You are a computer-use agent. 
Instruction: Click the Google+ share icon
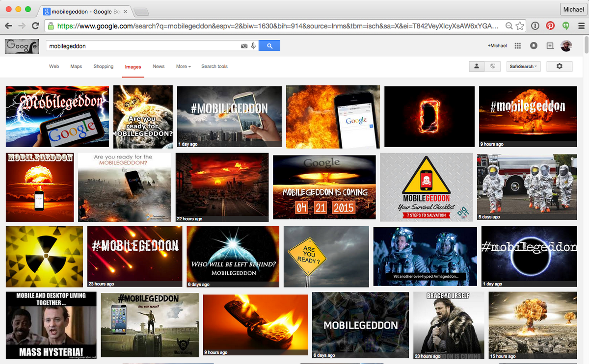(x=550, y=46)
